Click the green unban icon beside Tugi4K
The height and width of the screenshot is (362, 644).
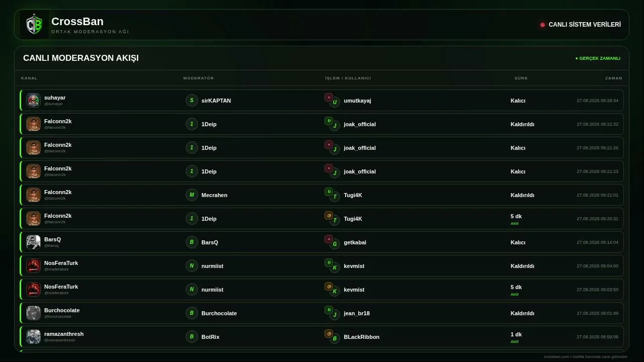(x=329, y=192)
